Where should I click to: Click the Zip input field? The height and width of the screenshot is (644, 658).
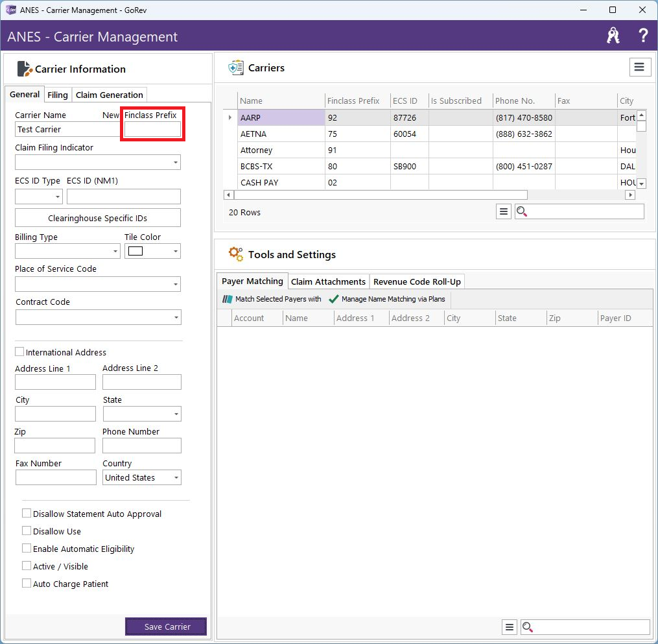coord(54,446)
